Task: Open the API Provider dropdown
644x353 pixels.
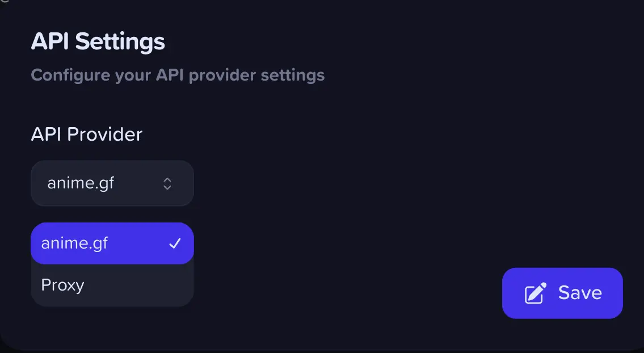Action: point(112,183)
